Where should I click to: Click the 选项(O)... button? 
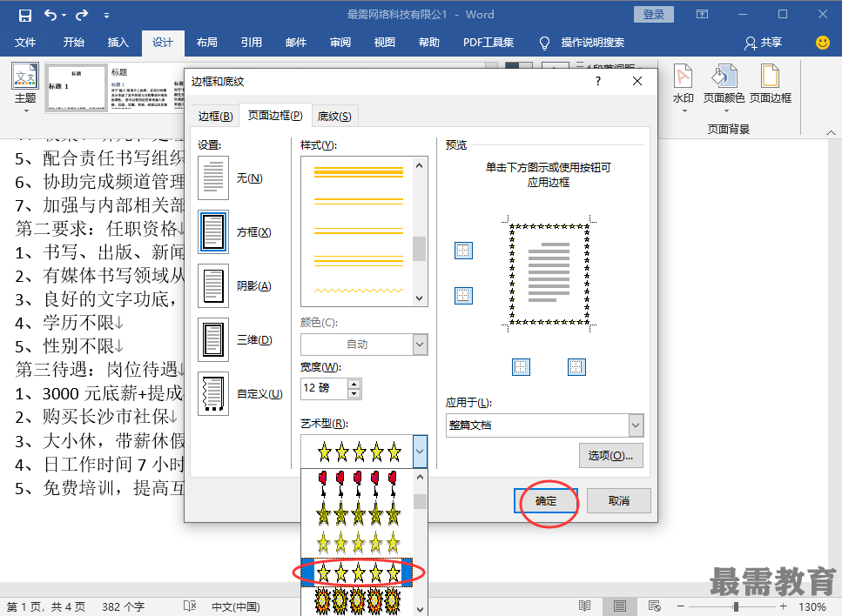[x=610, y=456]
